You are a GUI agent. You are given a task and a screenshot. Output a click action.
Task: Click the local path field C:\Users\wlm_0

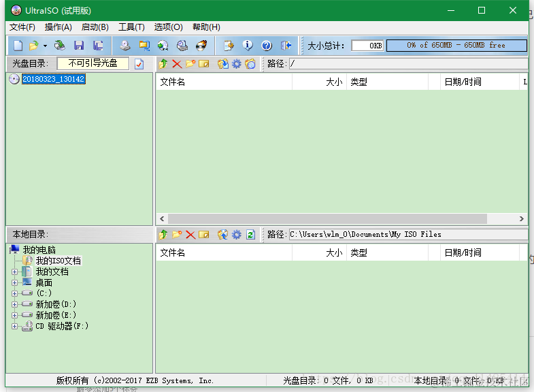[x=409, y=234]
